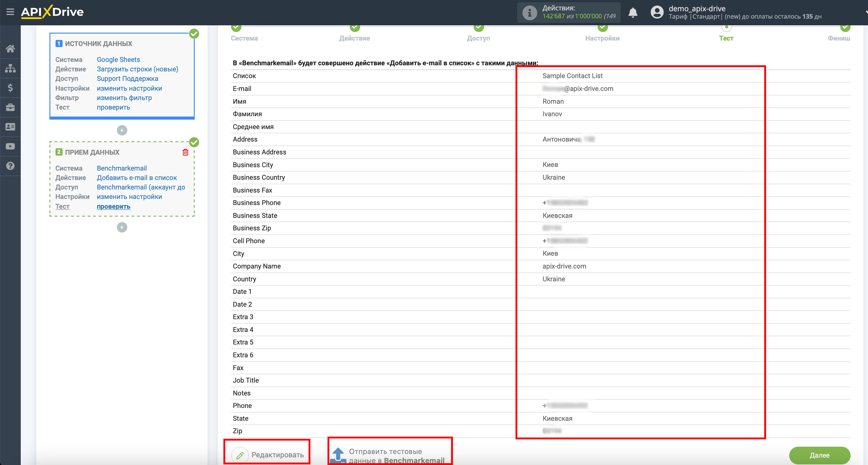Click the pencil icon next to Редактировать
This screenshot has width=868, height=465.
pos(240,455)
